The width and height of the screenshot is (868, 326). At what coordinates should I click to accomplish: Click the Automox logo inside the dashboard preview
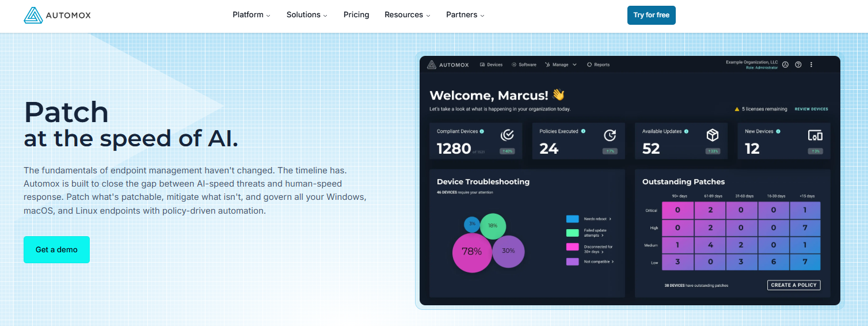(x=448, y=65)
